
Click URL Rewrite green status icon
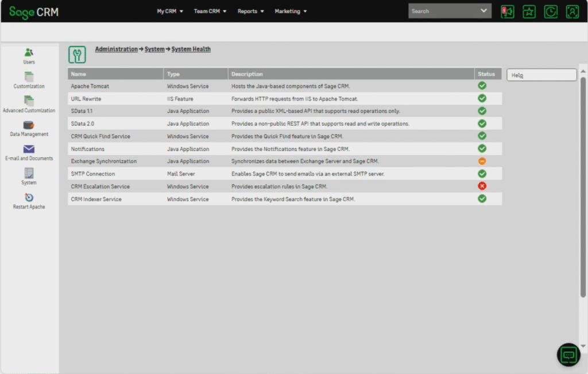pyautogui.click(x=482, y=99)
